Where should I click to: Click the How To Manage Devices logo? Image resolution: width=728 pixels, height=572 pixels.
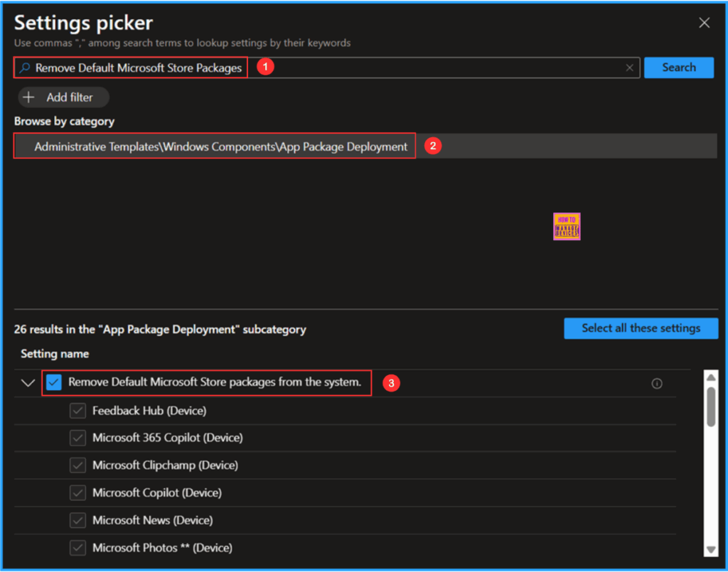(567, 227)
